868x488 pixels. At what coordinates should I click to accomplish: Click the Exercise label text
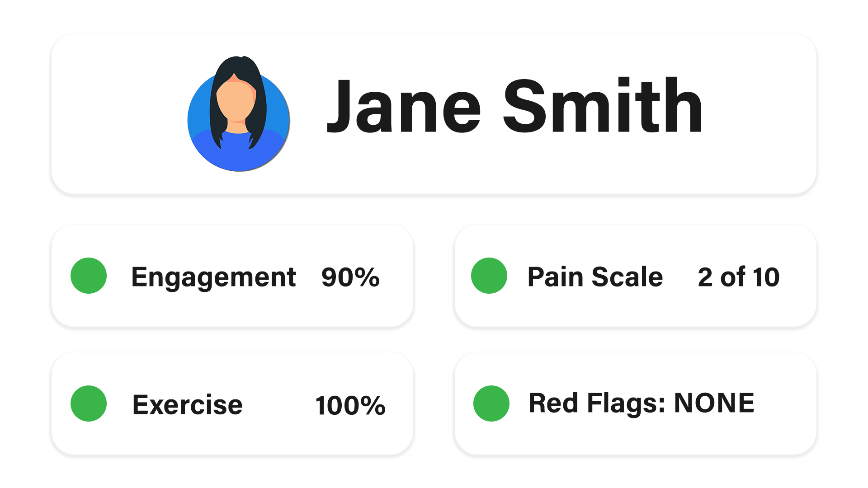[x=187, y=404]
